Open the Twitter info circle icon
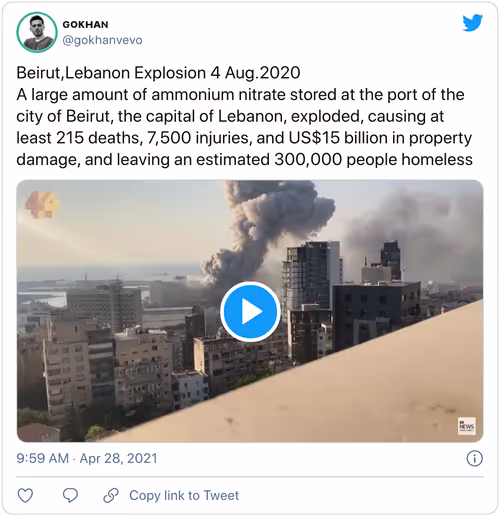Viewport: 500px width, 516px height. pyautogui.click(x=474, y=458)
